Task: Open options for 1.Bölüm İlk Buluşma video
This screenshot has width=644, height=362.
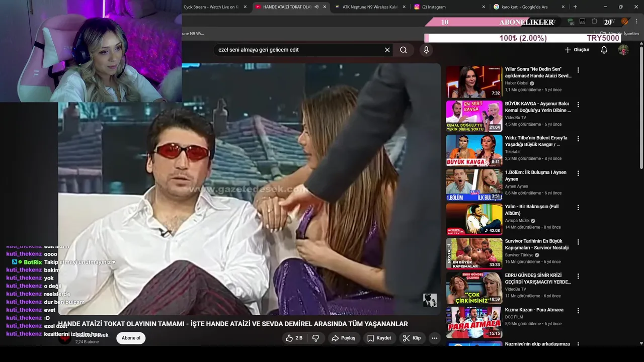Action: (578, 173)
